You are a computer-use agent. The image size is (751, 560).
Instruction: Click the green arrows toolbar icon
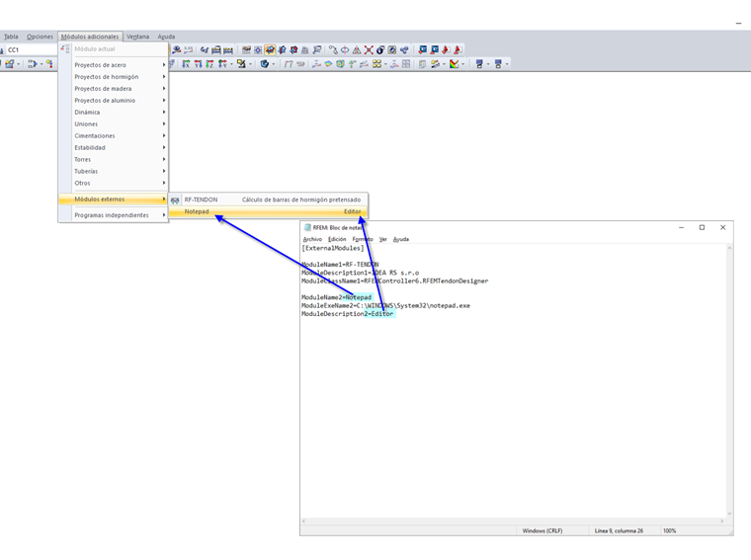coord(352,63)
